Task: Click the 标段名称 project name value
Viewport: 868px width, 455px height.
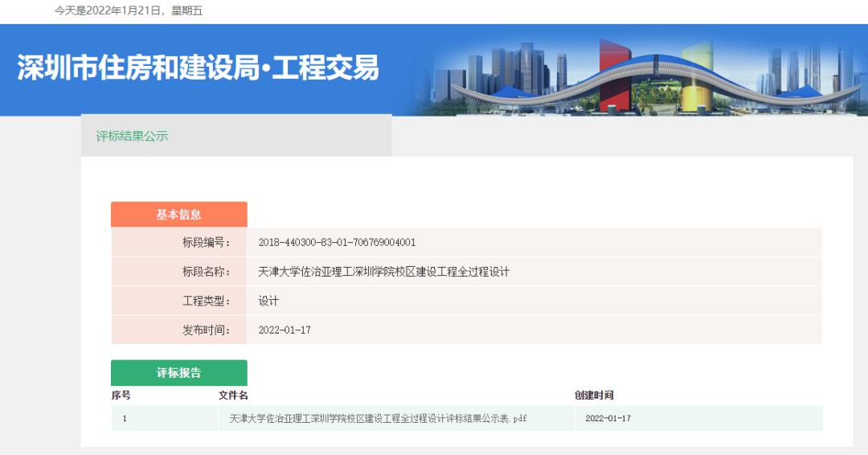Action: [383, 272]
